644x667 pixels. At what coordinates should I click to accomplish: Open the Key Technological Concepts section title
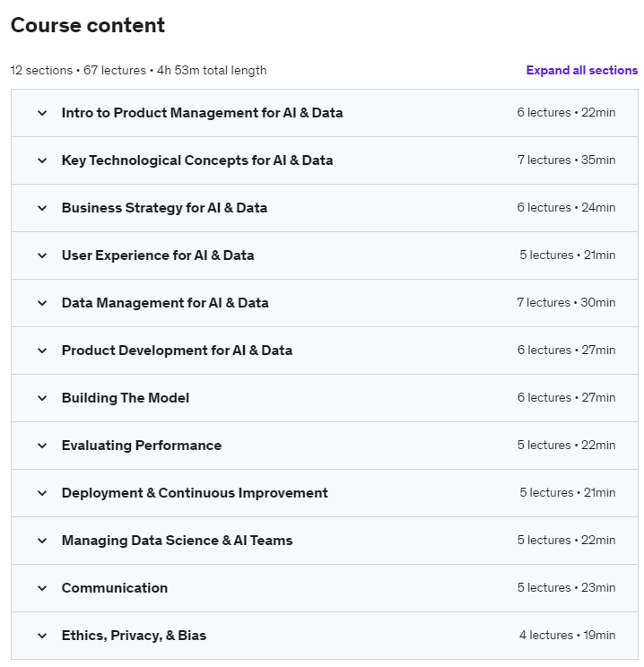197,160
